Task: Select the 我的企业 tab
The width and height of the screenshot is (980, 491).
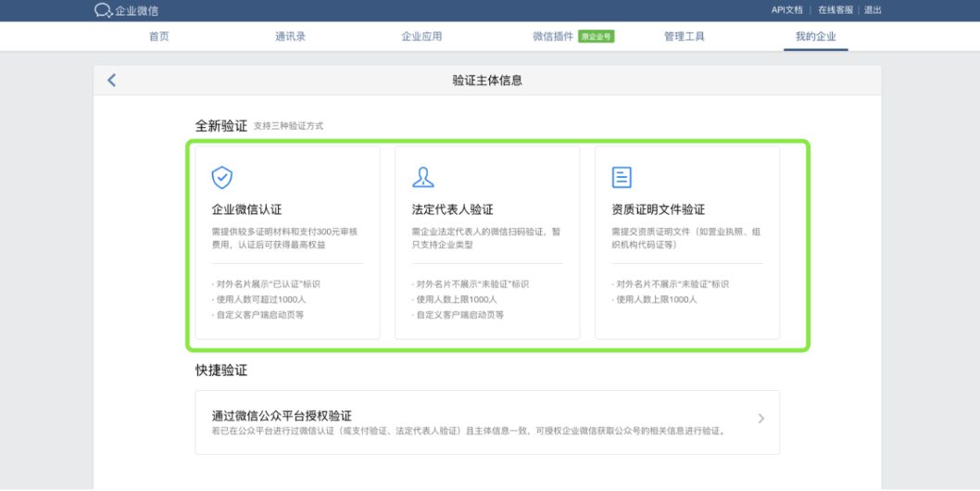Action: (x=816, y=36)
